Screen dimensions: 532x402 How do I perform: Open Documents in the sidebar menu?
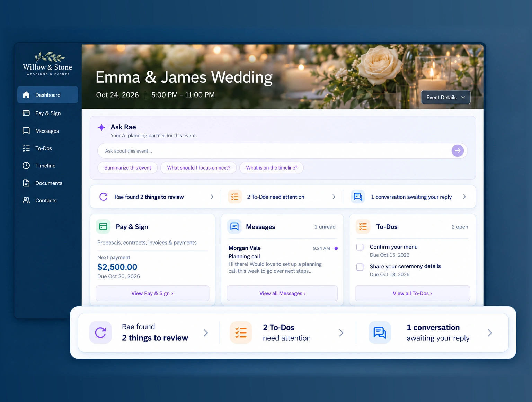pyautogui.click(x=47, y=183)
